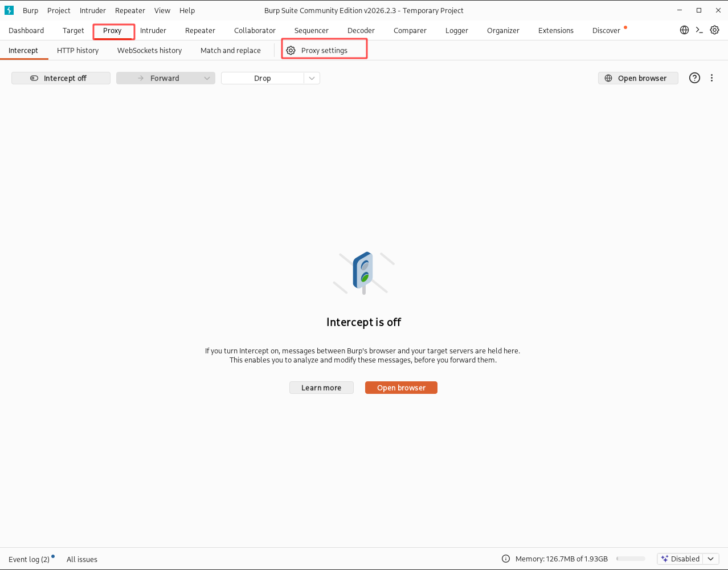The height and width of the screenshot is (570, 728).
Task: Switch to the Logger tab
Action: click(x=457, y=30)
